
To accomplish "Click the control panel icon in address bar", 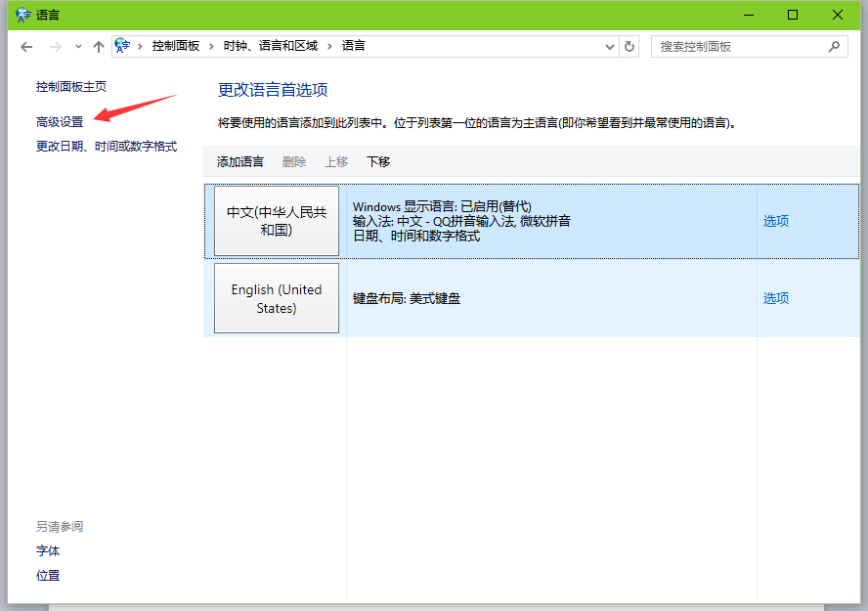I will click(x=122, y=45).
